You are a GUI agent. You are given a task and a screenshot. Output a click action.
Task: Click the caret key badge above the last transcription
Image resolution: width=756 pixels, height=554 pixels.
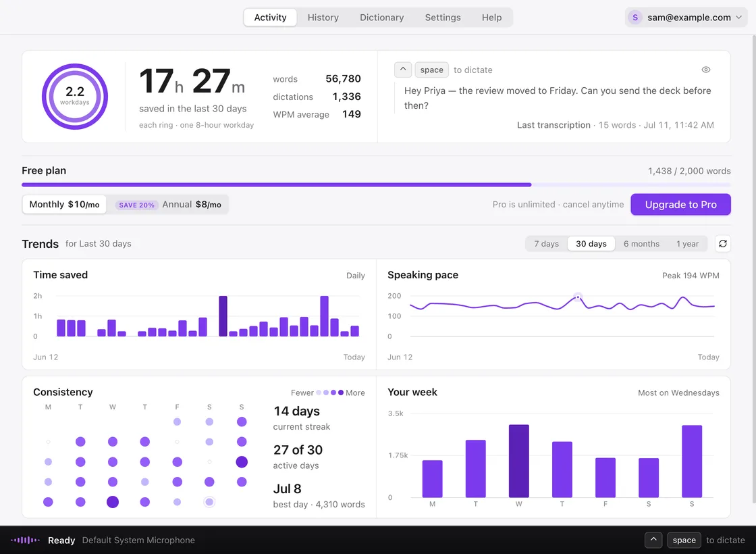(402, 70)
